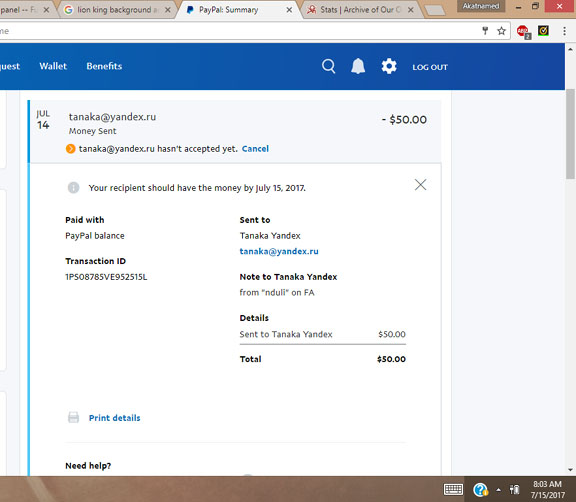Open the Benefits menu item
576x502 pixels.
(104, 66)
